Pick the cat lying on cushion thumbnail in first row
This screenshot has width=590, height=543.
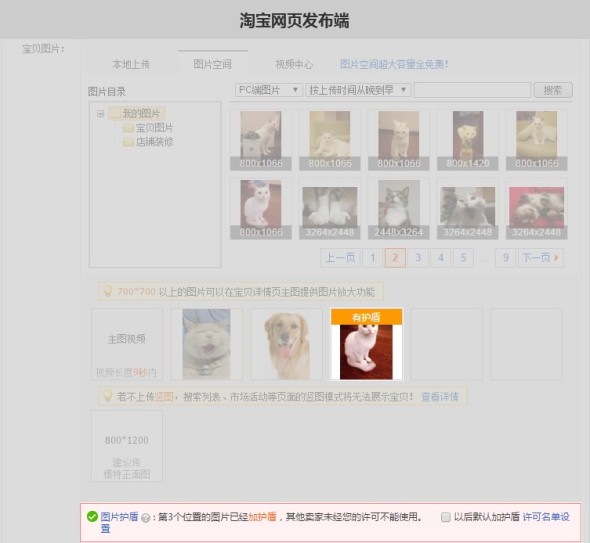330,140
